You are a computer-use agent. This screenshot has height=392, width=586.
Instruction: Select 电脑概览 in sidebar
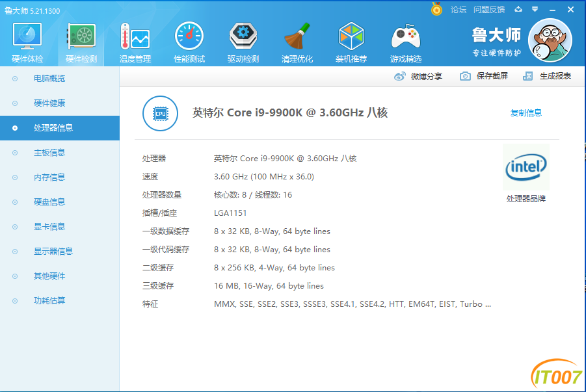pos(60,79)
